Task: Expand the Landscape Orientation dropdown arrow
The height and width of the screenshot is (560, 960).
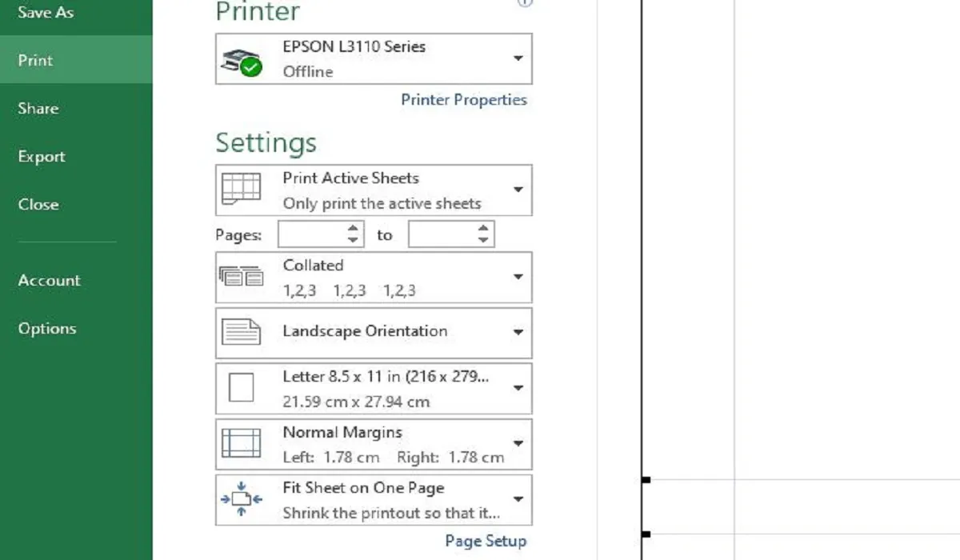Action: [518, 332]
